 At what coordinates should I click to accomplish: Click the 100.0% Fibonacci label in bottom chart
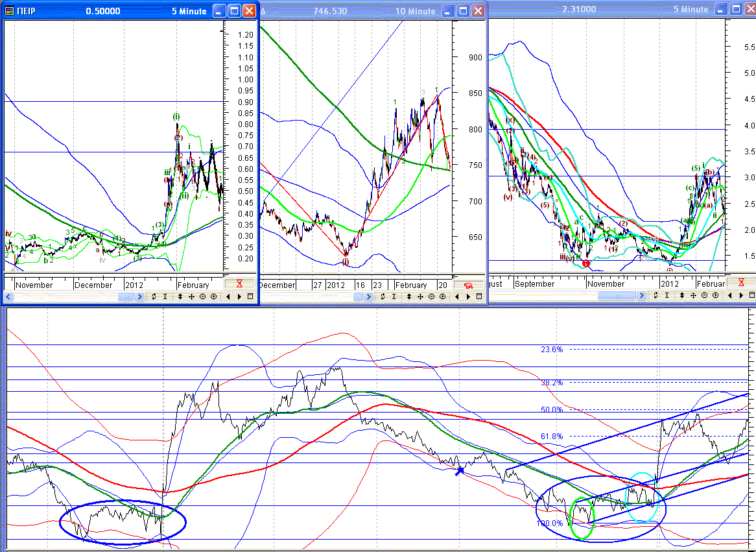coord(549,523)
